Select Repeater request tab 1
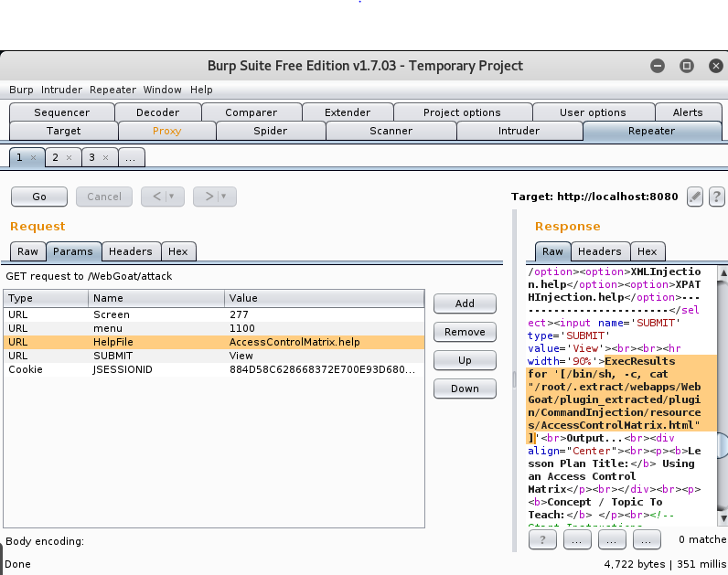Image resolution: width=728 pixels, height=575 pixels. tap(19, 158)
